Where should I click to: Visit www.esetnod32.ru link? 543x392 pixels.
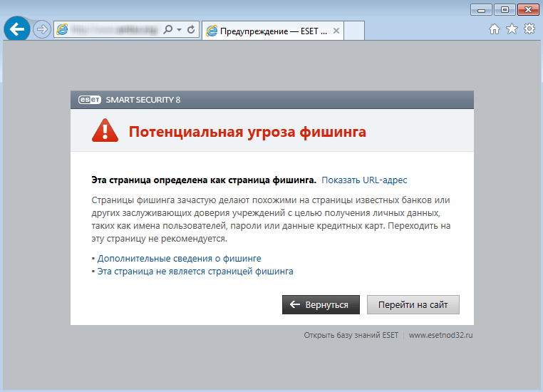(440, 335)
